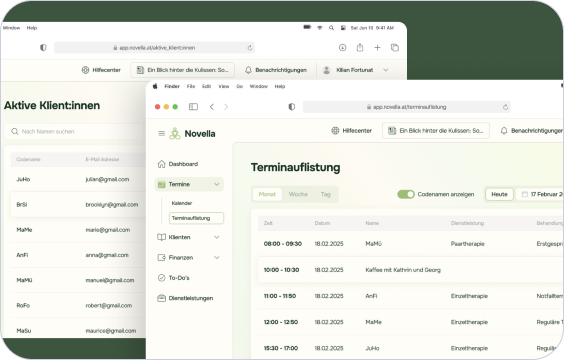Click the date and time in menu bar

(372, 28)
